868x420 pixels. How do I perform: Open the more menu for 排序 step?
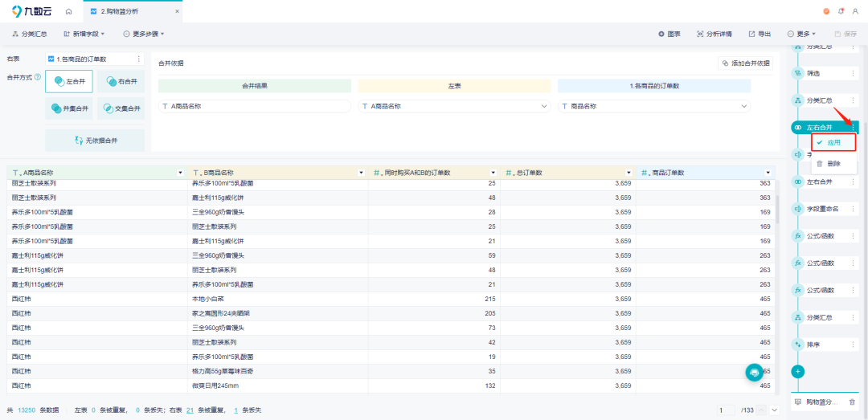(853, 345)
